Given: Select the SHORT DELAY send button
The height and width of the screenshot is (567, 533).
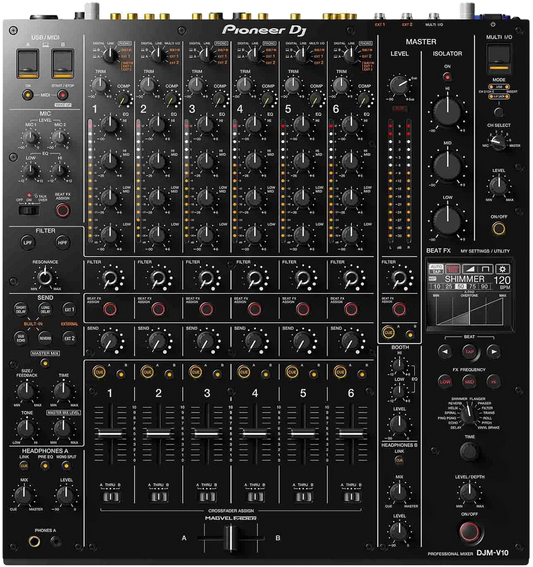Looking at the screenshot, I should 21,310.
